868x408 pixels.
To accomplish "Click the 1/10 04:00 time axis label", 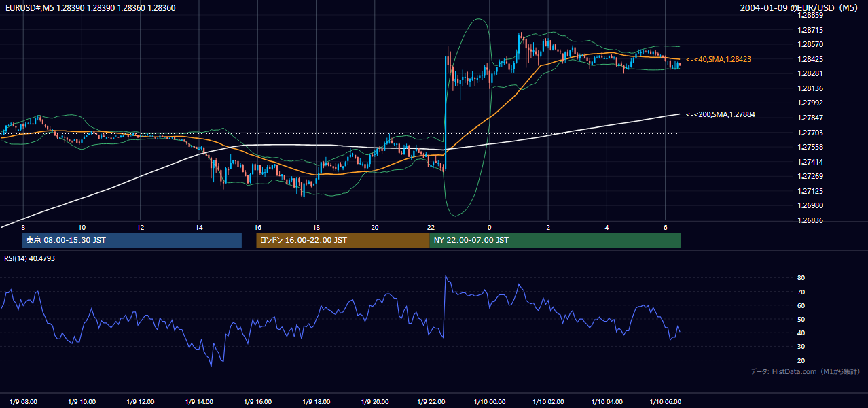I will 607,401.
